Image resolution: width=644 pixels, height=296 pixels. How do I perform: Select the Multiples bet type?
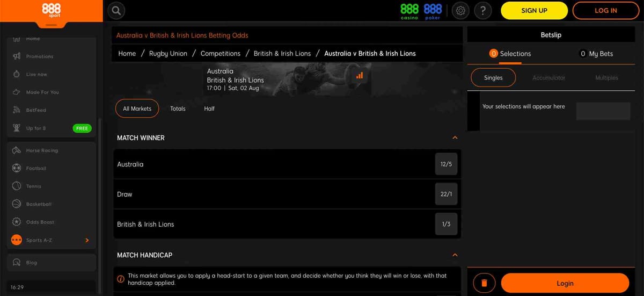[x=606, y=78]
